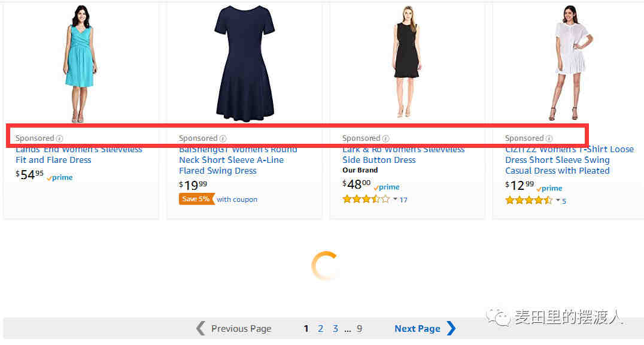The image size is (644, 345).
Task: Click sponsored info icon above T-Shirt Loose Dress
Action: [x=549, y=138]
